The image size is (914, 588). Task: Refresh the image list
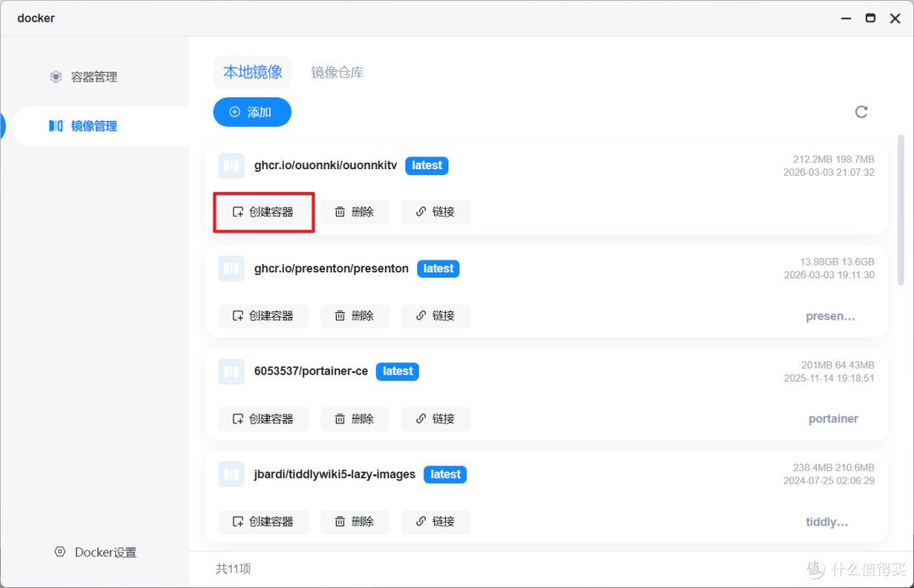(x=861, y=112)
